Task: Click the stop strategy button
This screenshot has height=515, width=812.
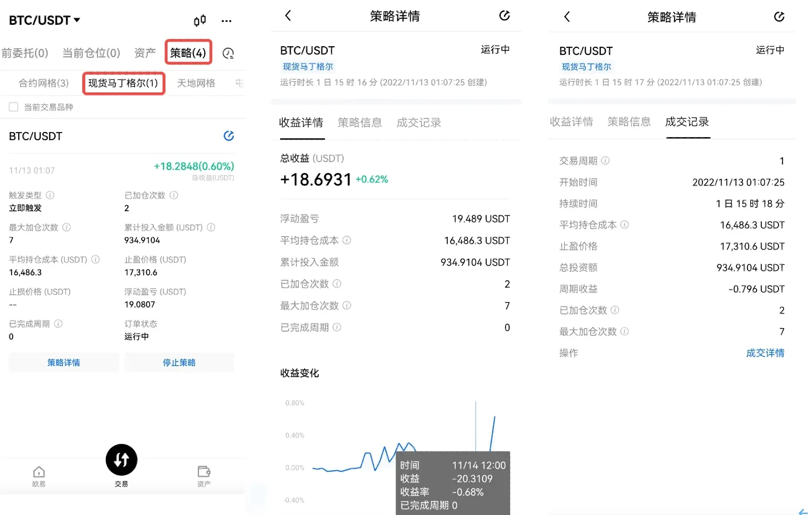Action: pos(179,363)
